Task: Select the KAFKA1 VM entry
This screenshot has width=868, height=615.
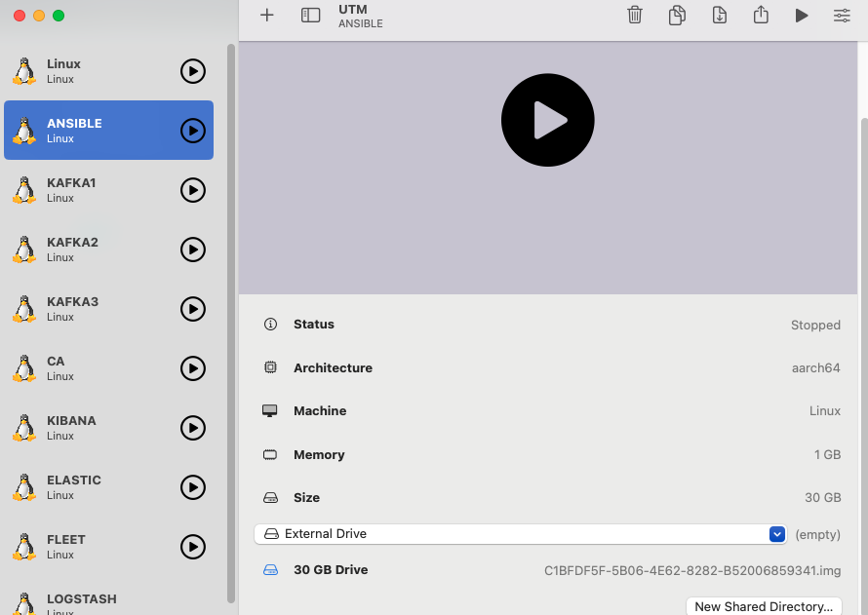Action: pos(108,190)
